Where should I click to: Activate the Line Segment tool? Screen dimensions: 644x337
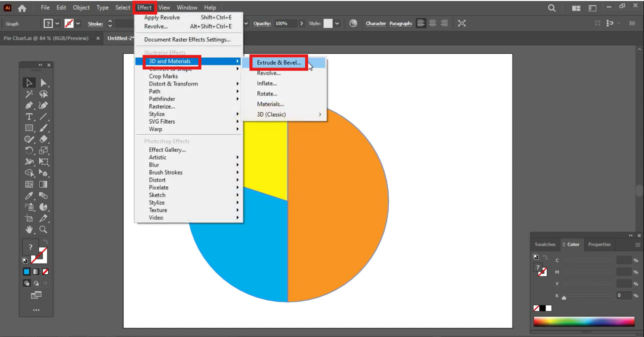pos(44,117)
